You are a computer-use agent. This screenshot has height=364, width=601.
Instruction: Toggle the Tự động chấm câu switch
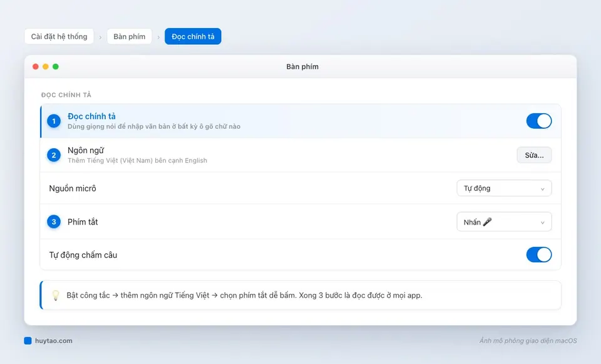[538, 255]
